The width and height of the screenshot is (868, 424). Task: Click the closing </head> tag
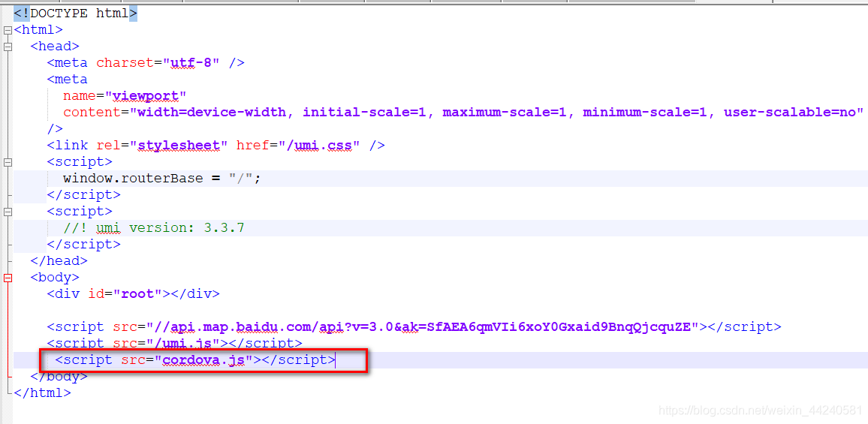(x=59, y=260)
